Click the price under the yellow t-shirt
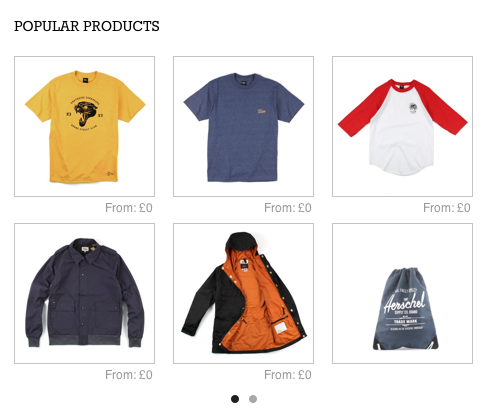Screen dimensions: 488x420 coord(129,208)
